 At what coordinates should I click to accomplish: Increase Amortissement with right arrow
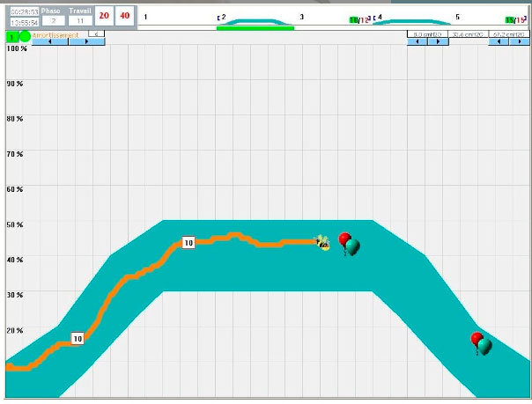coord(86,41)
